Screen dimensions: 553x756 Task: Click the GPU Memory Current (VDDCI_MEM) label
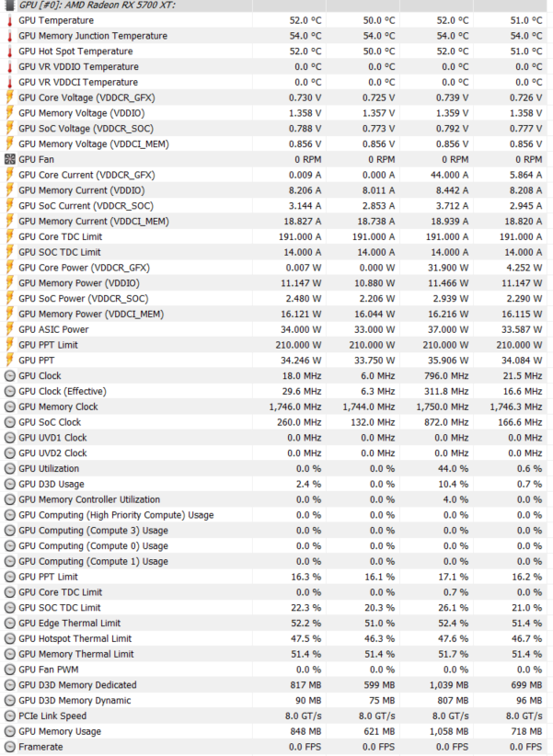coord(94,222)
